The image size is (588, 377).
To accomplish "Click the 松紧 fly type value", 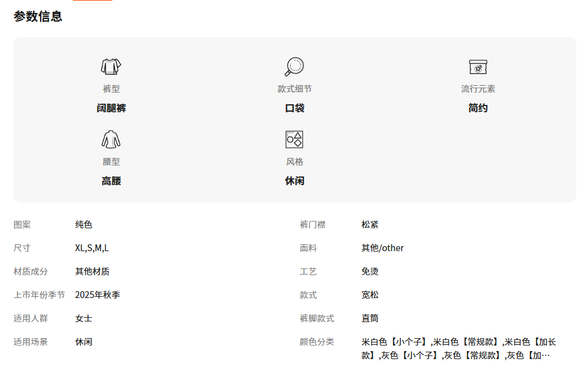I will pyautogui.click(x=370, y=225).
